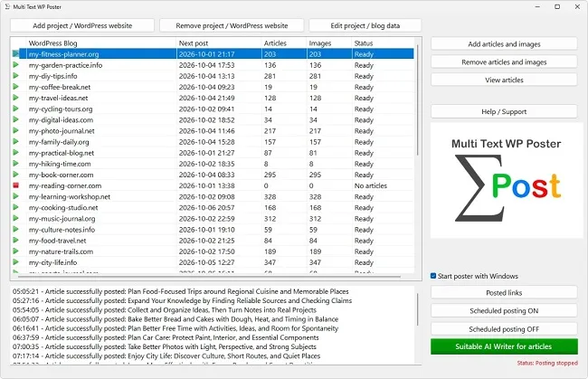Click the No articles status cell

click(x=371, y=185)
